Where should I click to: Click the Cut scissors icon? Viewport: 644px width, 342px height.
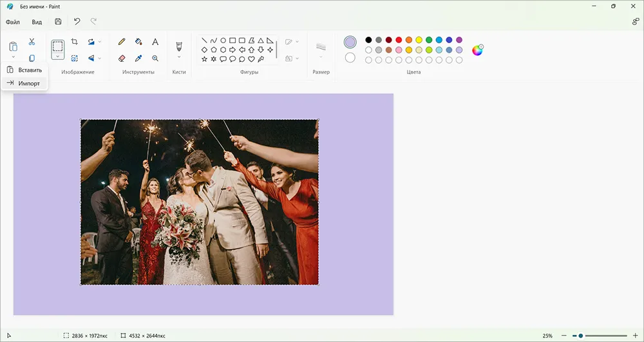tap(32, 41)
